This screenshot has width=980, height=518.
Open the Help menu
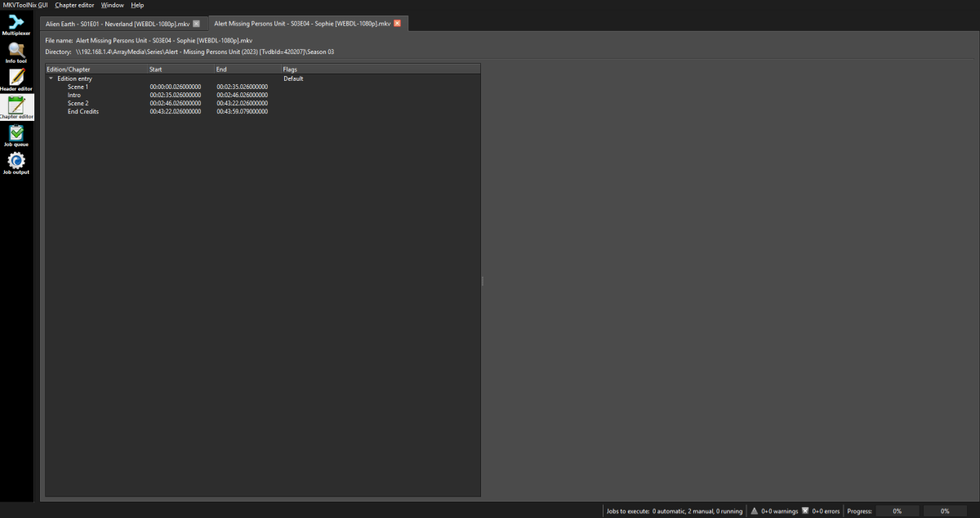tap(137, 5)
